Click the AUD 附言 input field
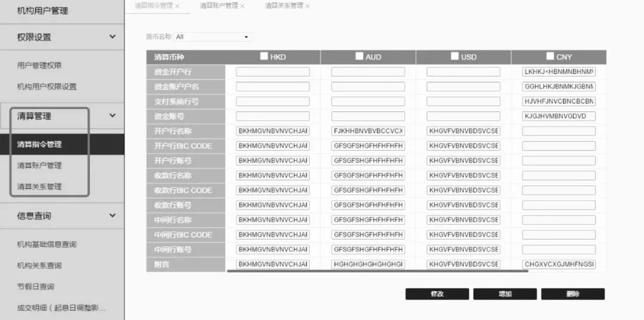 (x=368, y=264)
